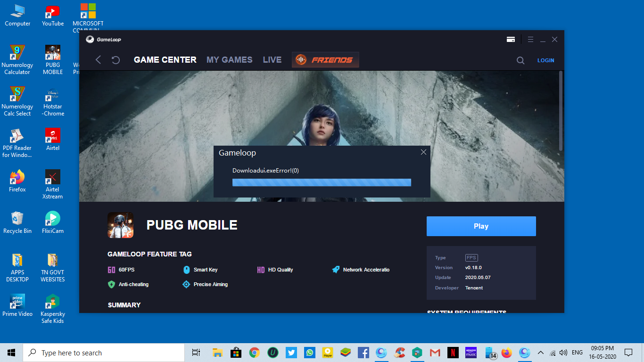Switch to the MY GAMES tab
Image resolution: width=644 pixels, height=362 pixels.
230,60
